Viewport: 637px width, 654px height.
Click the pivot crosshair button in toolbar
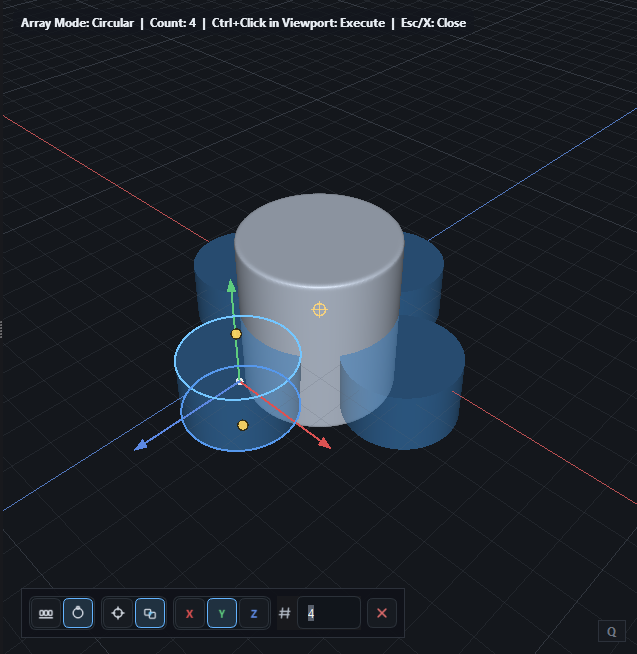[x=118, y=613]
